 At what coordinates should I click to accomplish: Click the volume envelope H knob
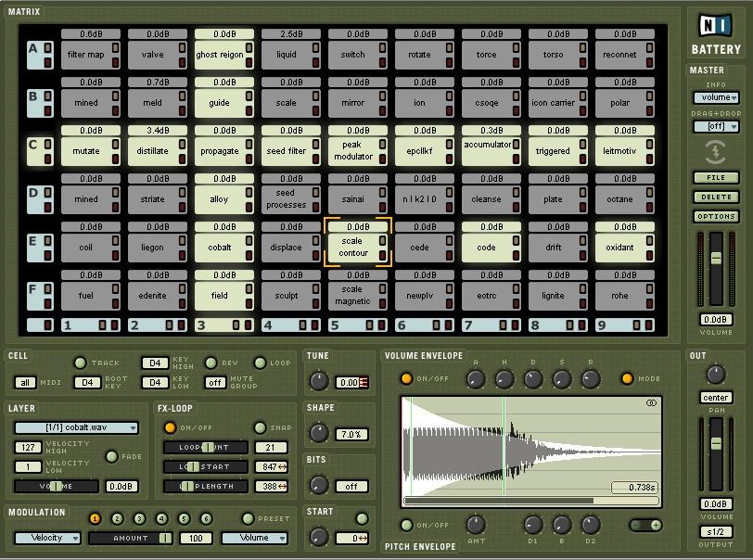click(x=504, y=379)
